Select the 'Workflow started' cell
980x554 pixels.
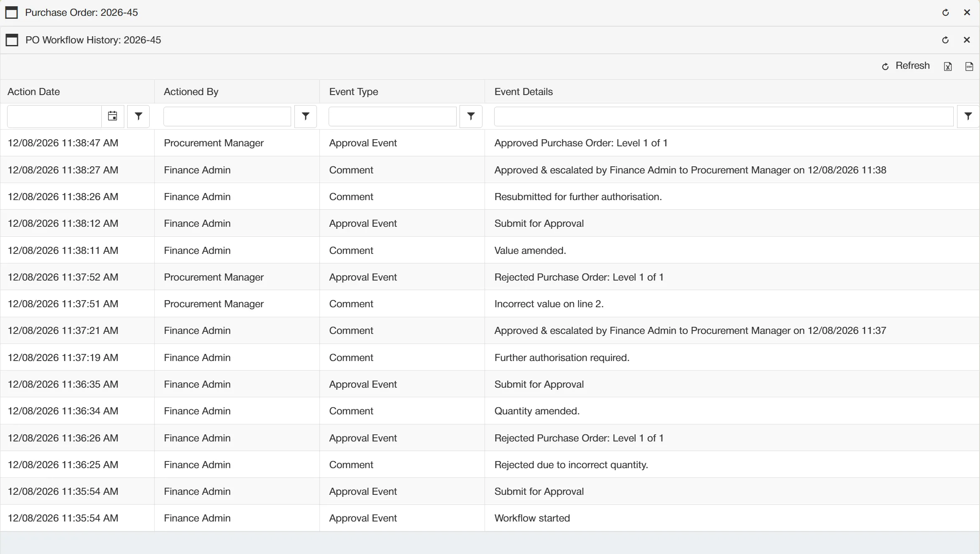pyautogui.click(x=732, y=518)
